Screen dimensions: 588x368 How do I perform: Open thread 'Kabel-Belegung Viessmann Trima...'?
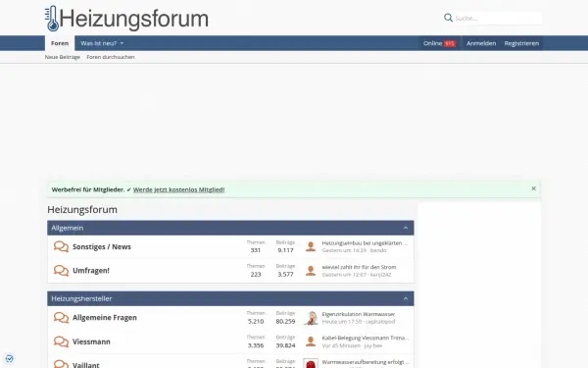(366, 338)
